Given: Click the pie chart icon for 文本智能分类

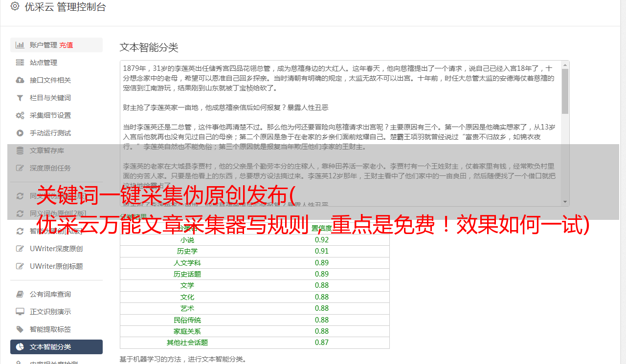Looking at the screenshot, I should pos(20,347).
